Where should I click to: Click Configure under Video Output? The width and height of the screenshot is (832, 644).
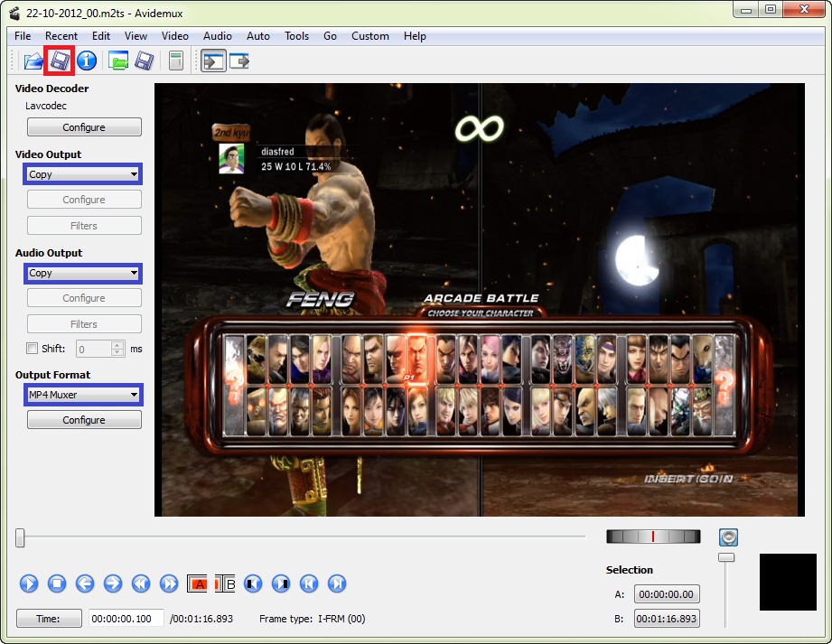pos(84,200)
